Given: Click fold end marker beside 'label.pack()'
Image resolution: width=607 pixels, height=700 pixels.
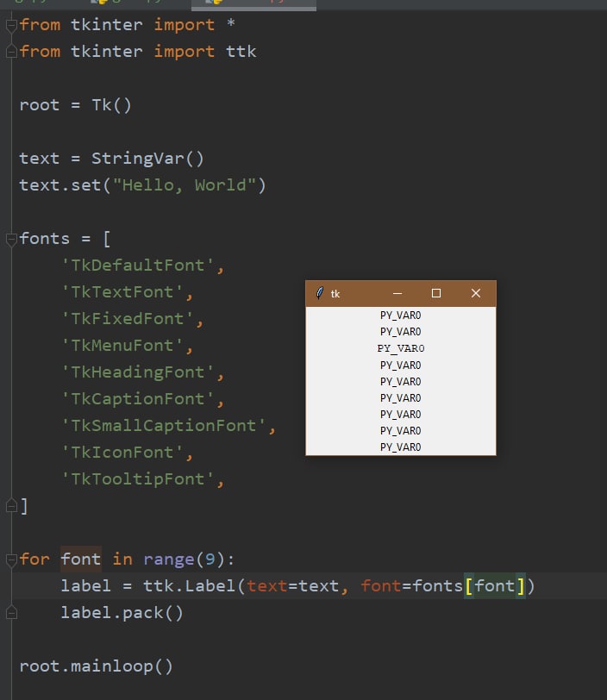Looking at the screenshot, I should pos(11,613).
